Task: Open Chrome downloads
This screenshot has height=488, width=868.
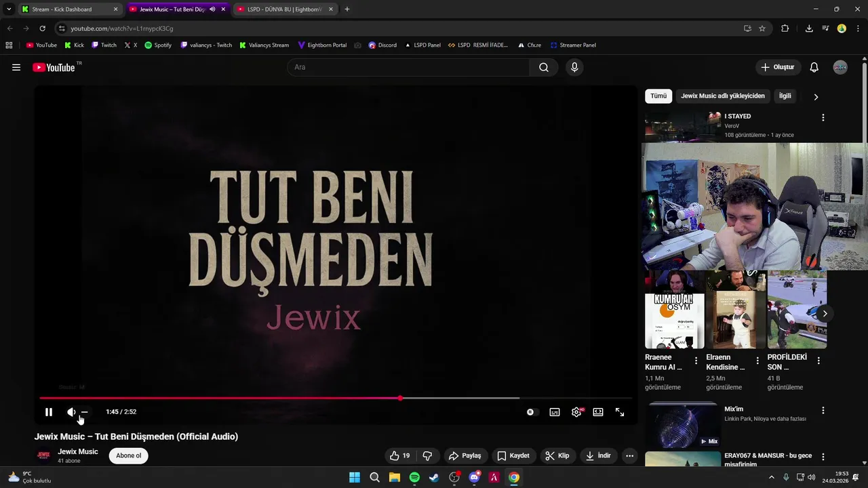Action: [809, 28]
